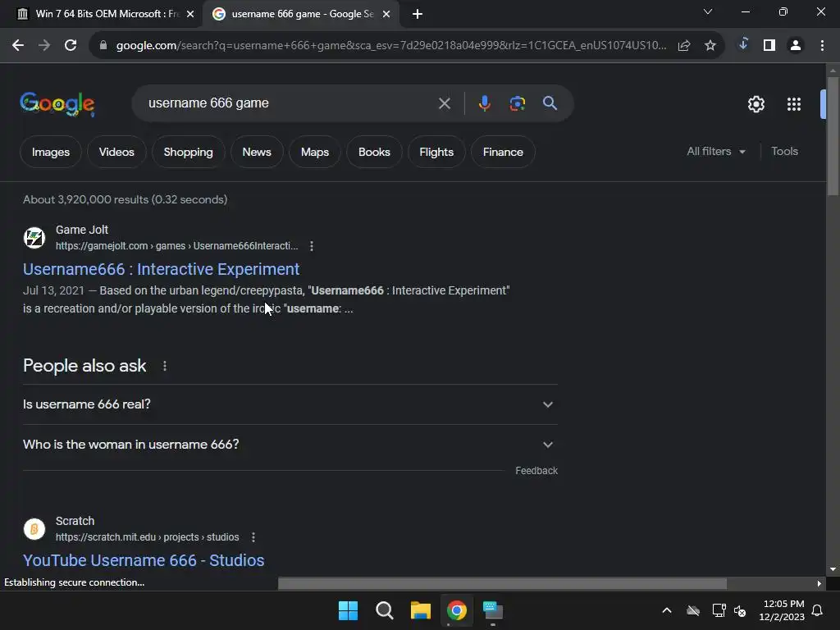Screen dimensions: 840x630
Task: Click the scratch.mit.edu result URL
Action: (148, 536)
